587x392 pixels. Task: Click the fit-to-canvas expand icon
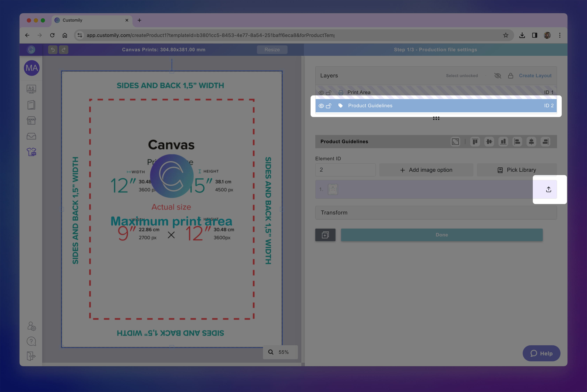(455, 142)
